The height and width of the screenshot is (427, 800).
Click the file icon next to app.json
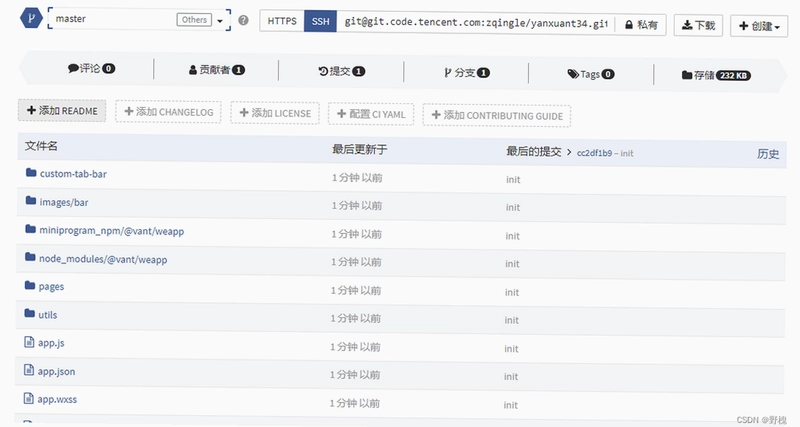(29, 369)
